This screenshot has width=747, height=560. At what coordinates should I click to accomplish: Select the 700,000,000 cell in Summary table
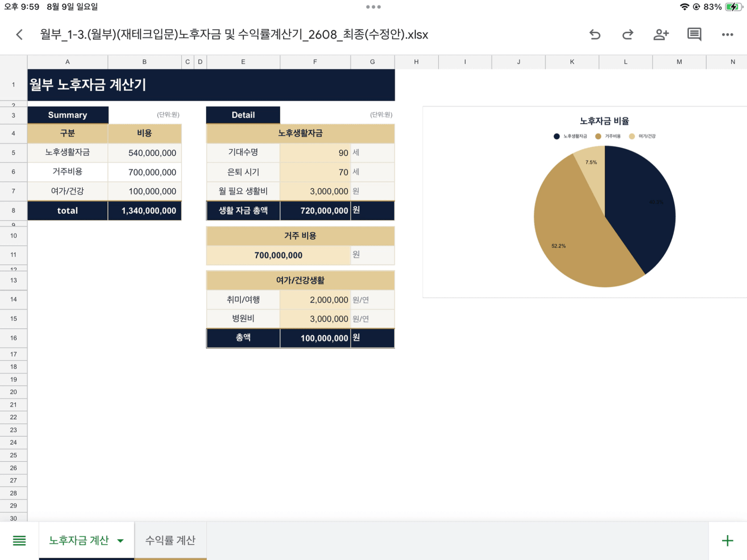[x=145, y=172]
